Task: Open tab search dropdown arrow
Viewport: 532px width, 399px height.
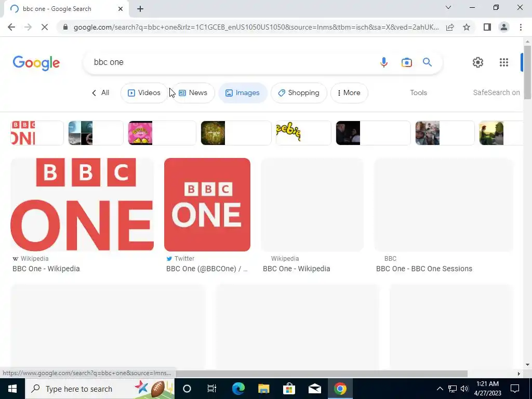Action: (x=448, y=7)
